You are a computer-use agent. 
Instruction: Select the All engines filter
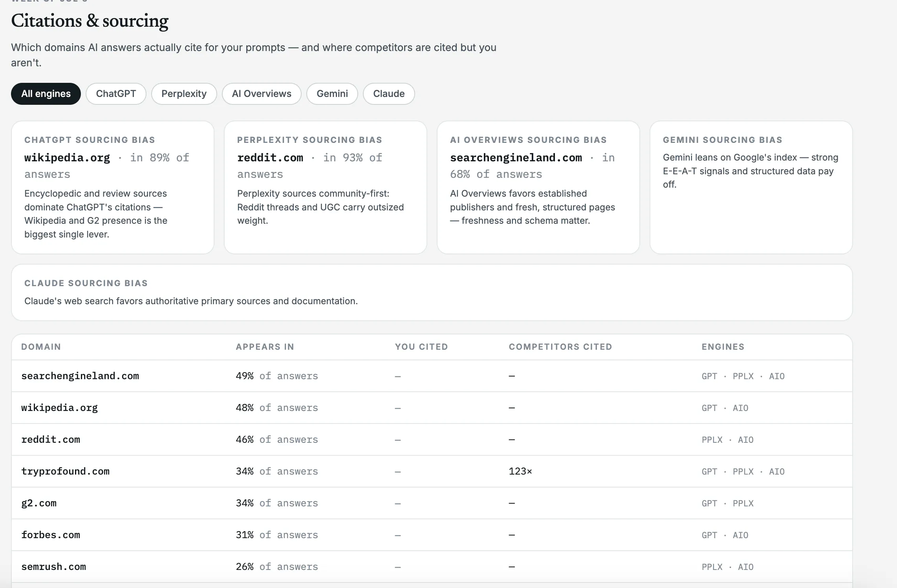46,94
